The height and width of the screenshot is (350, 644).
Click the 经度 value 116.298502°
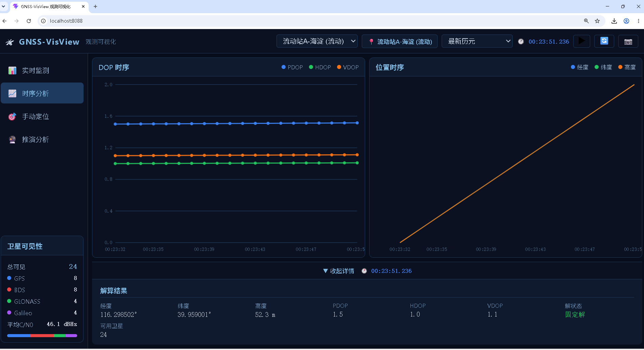pyautogui.click(x=118, y=314)
